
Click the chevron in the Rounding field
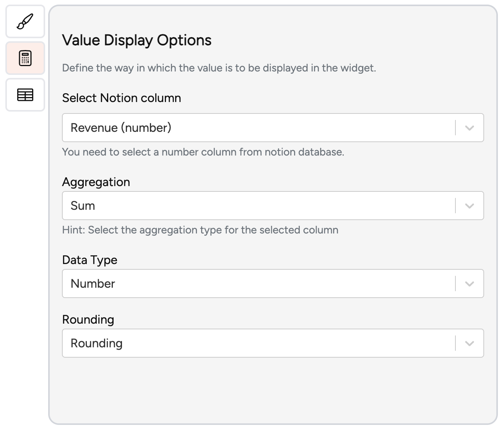point(470,343)
